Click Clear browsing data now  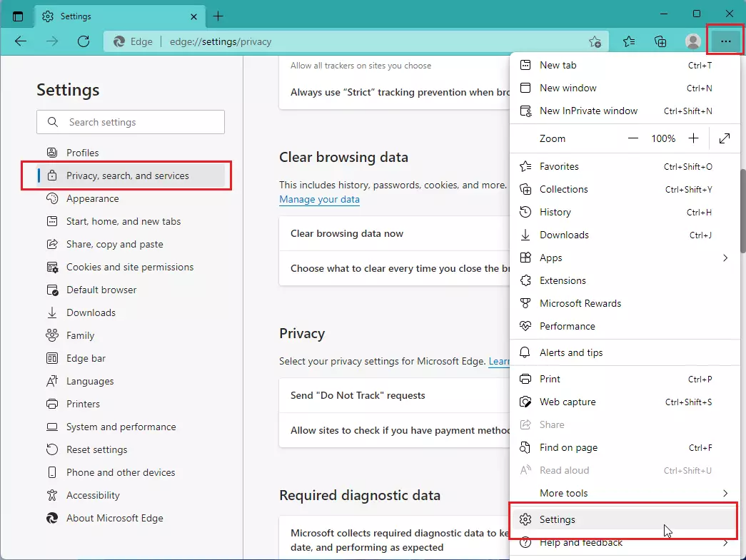[x=347, y=233]
